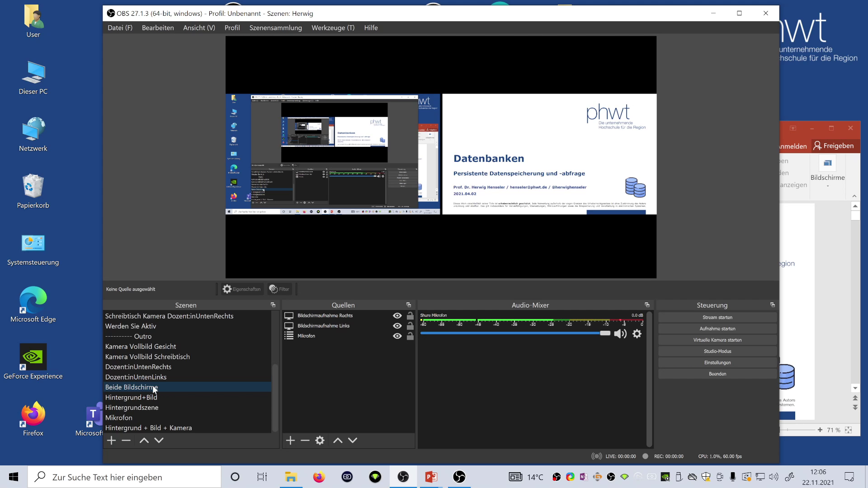Open source properties with the gear icon

tap(320, 440)
